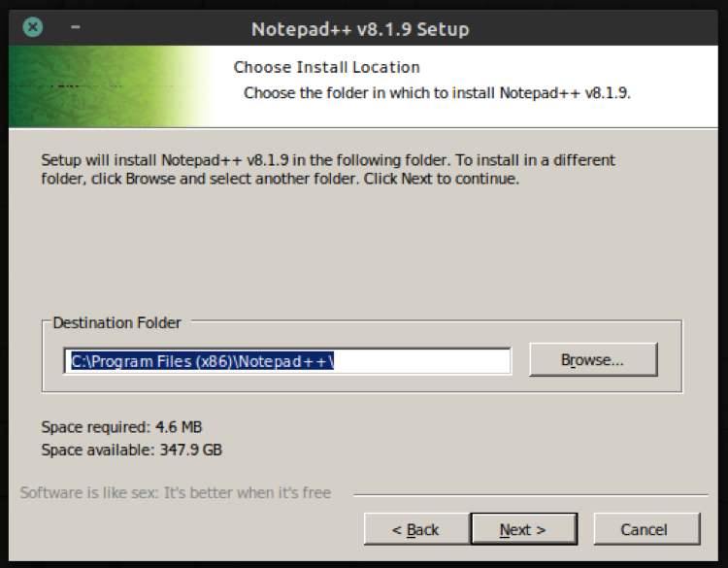Go to previous step with Back

(x=415, y=529)
